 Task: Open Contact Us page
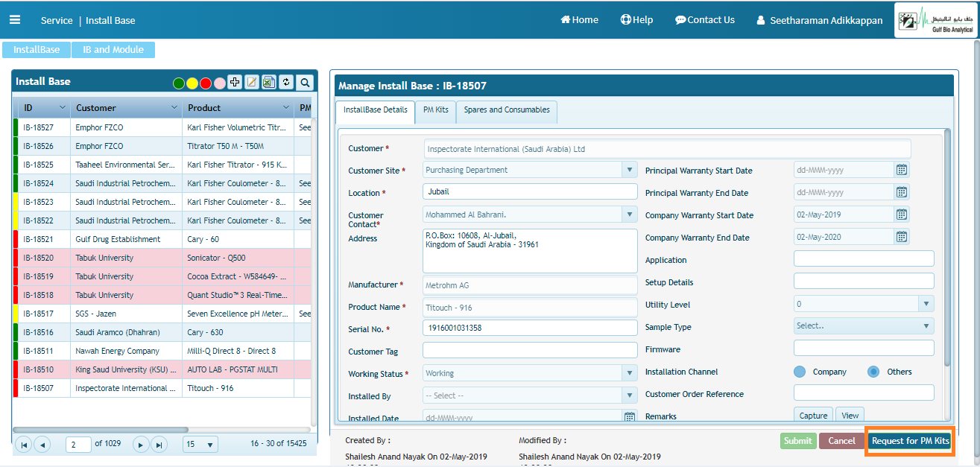[x=705, y=20]
